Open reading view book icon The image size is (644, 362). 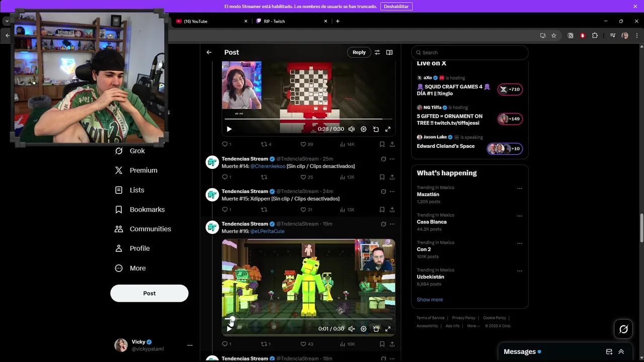point(389,52)
